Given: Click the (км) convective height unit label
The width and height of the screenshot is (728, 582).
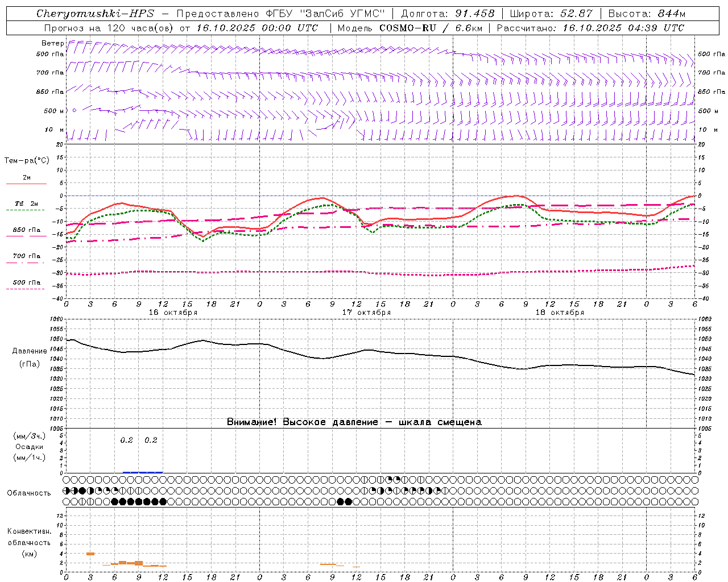Looking at the screenshot, I should [x=29, y=554].
